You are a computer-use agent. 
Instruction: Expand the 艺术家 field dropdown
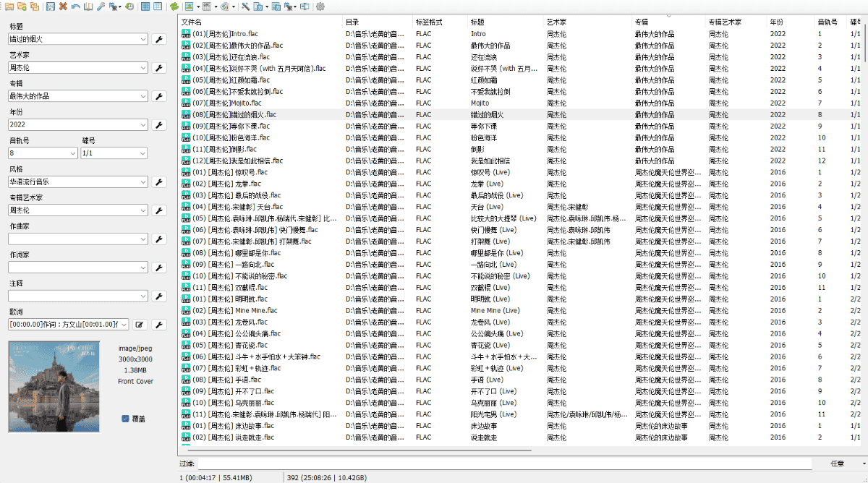143,67
